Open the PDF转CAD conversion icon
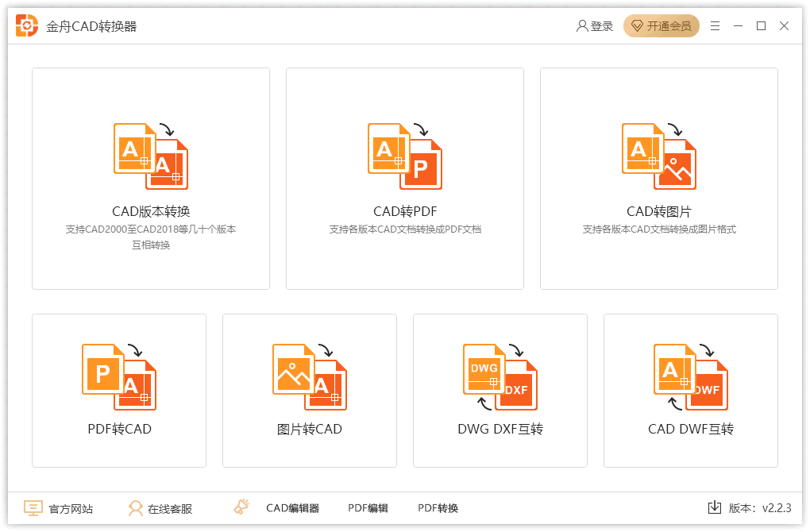The width and height of the screenshot is (810, 532). pos(119,377)
